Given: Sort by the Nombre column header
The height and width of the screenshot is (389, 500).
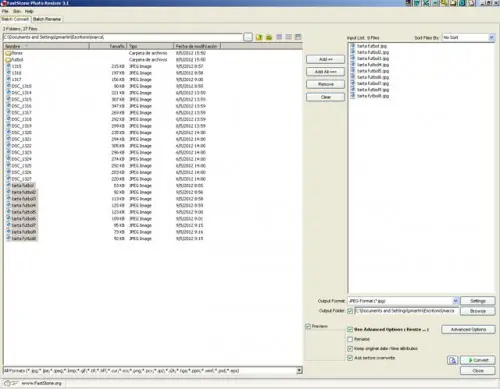Looking at the screenshot, I should (47, 46).
